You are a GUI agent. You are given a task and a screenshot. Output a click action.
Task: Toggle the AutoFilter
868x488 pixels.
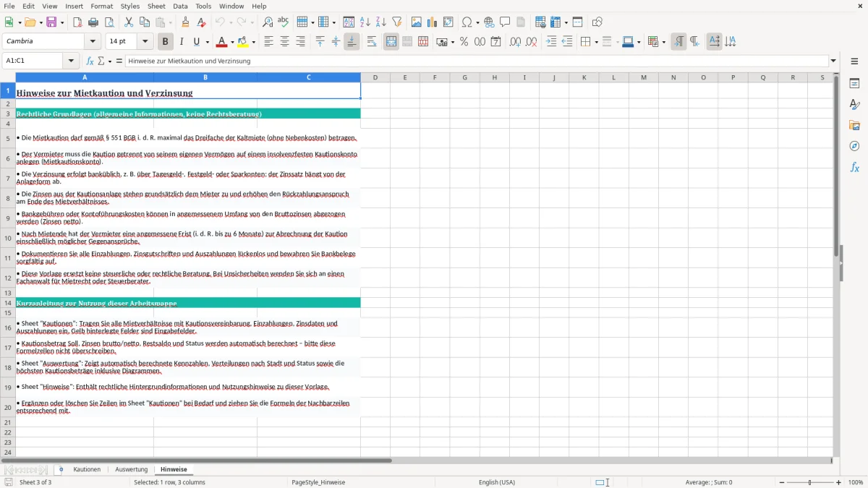(x=397, y=22)
